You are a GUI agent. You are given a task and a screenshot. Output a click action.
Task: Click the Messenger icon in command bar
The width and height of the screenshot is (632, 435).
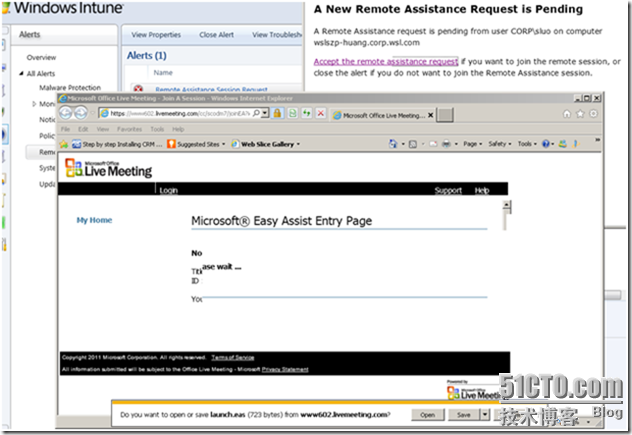(563, 144)
